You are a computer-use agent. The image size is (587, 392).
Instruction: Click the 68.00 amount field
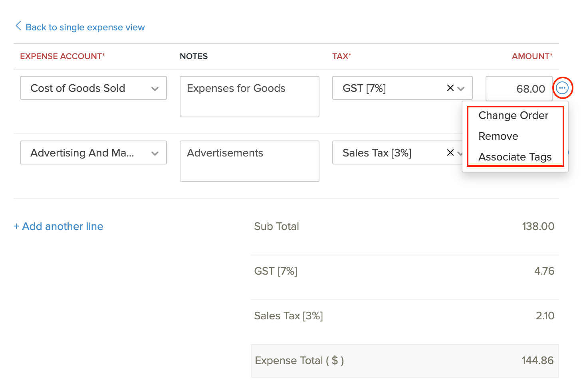click(x=519, y=89)
